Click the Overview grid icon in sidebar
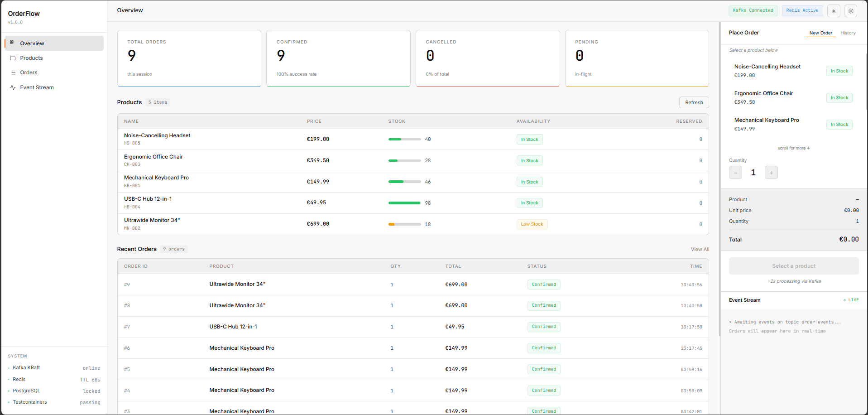Viewport: 868px width, 415px height. point(12,43)
